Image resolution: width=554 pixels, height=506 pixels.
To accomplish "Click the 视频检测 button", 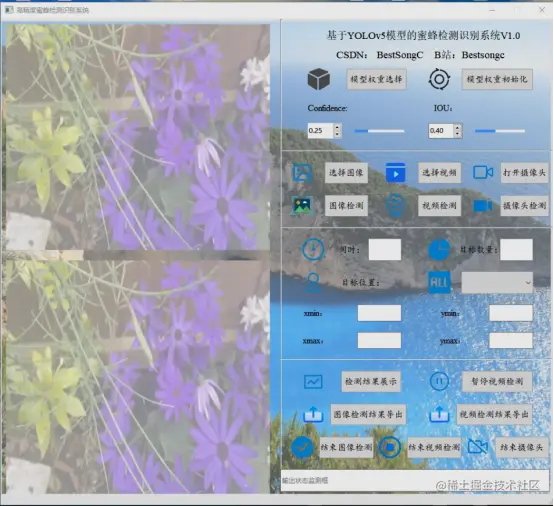I will click(440, 206).
